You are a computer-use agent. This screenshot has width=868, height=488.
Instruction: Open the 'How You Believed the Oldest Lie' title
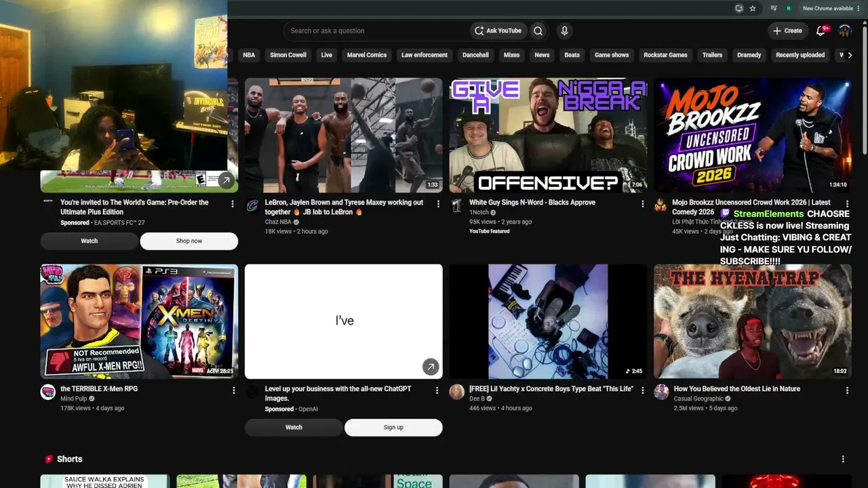point(737,389)
